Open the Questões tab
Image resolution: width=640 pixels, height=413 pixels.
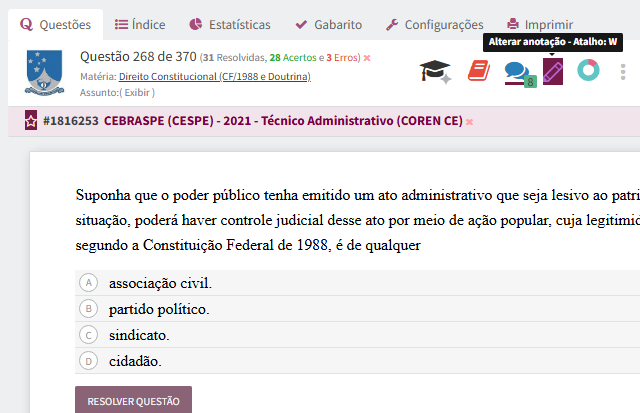(x=56, y=24)
